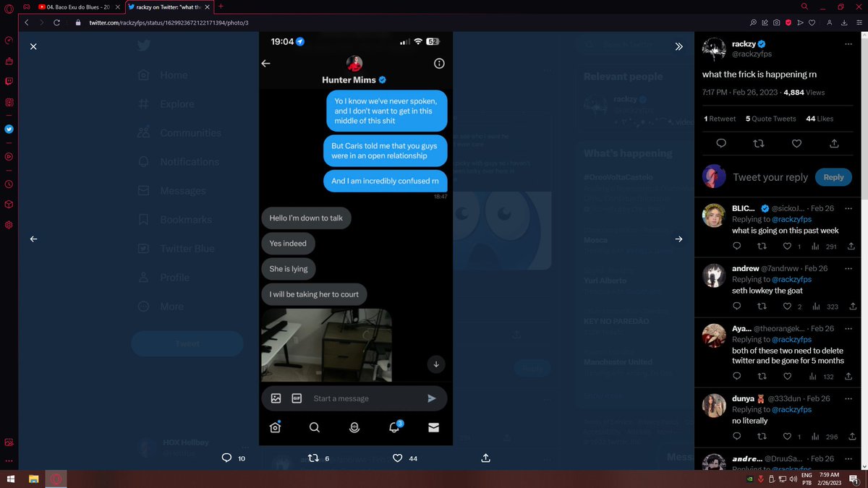Click the retweet icon showing 6 below photo

click(312, 458)
